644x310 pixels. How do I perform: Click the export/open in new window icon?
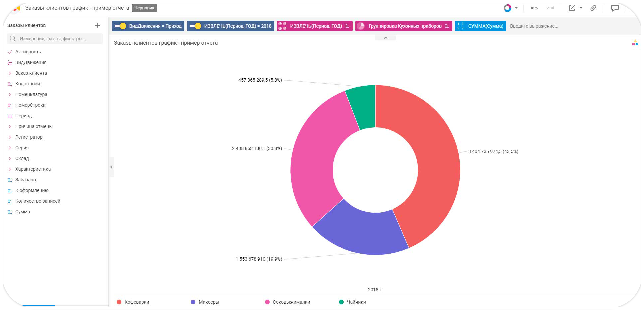click(572, 8)
